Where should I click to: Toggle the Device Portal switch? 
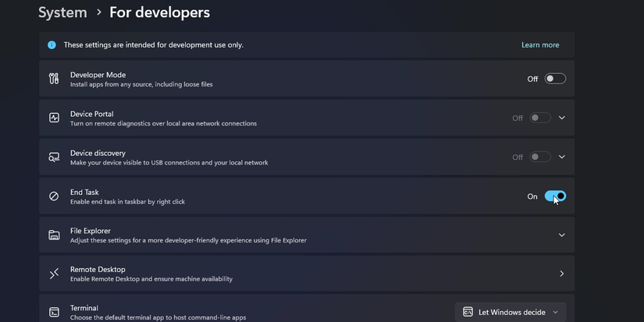[540, 118]
